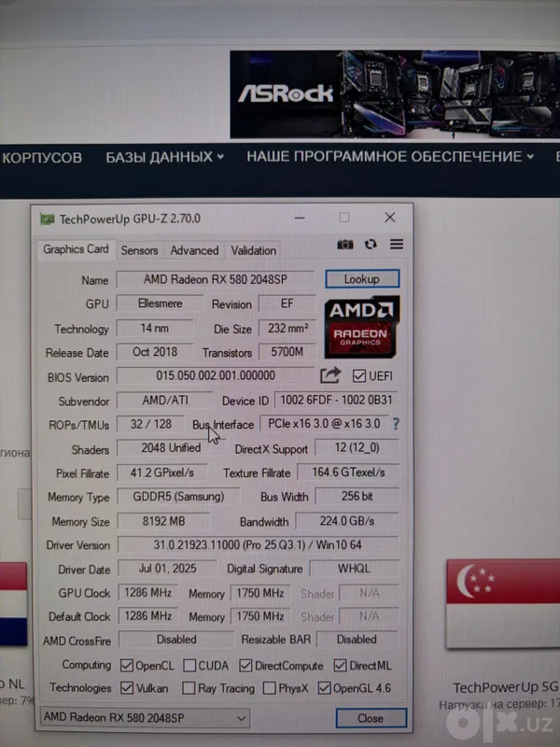This screenshot has width=560, height=747.
Task: Switch to the Graphics Card tab
Action: [x=76, y=249]
